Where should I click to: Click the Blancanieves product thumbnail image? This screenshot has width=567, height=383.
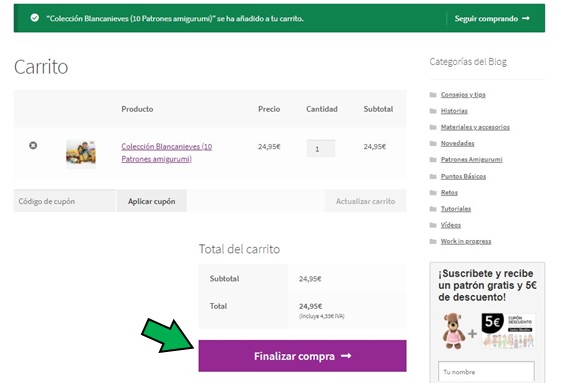[x=81, y=154]
